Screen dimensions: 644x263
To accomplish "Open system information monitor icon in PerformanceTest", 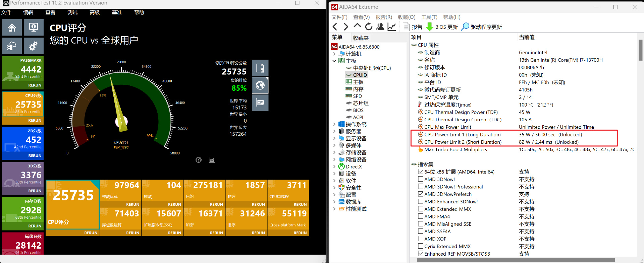I will [x=34, y=27].
